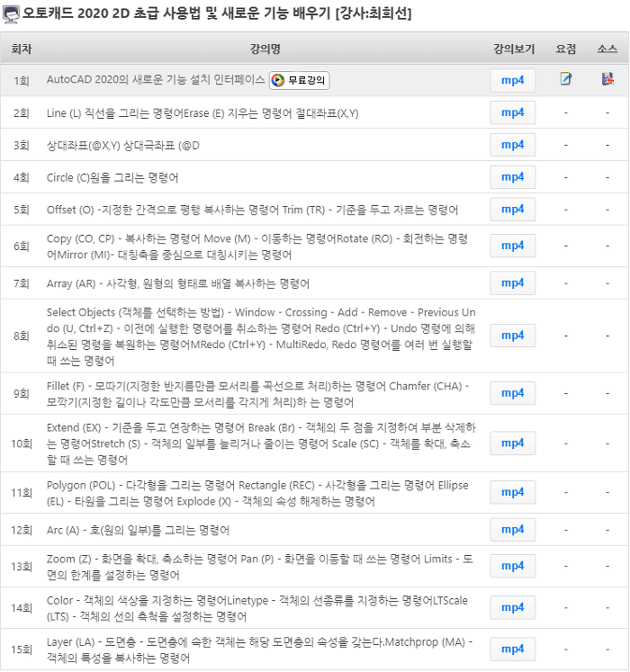Click the 15회 episode number cell

[22, 650]
